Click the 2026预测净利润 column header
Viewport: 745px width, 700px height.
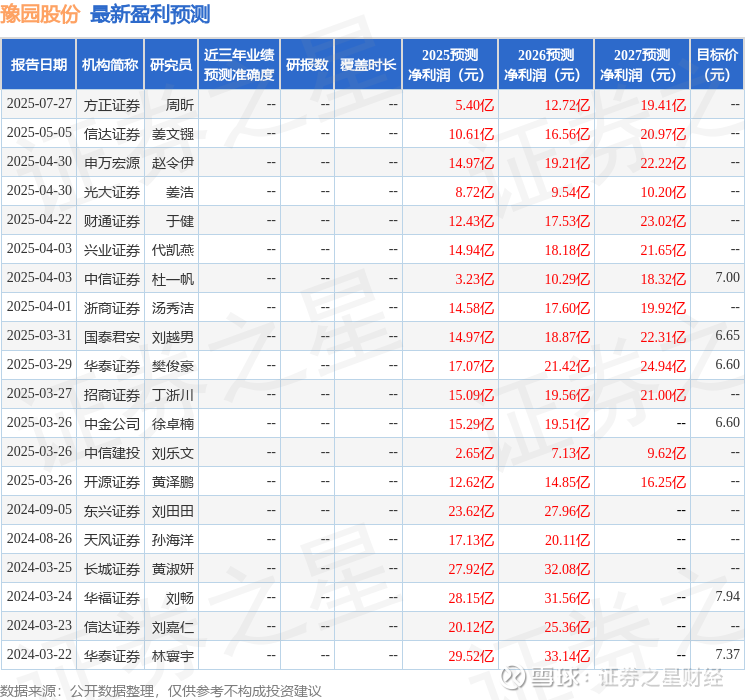tap(546, 65)
